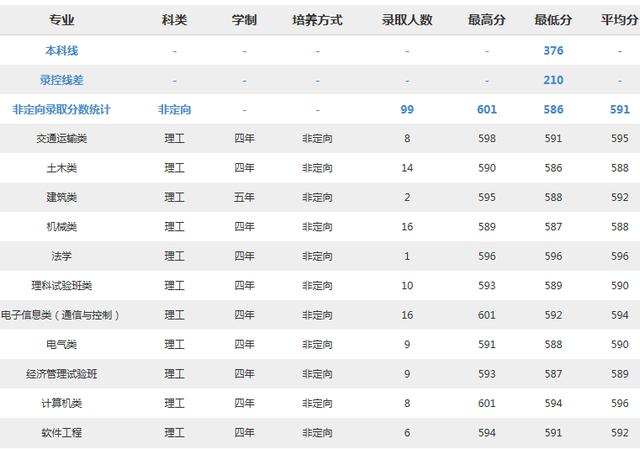Click 非定向 in the 电气类 row

[x=317, y=345]
